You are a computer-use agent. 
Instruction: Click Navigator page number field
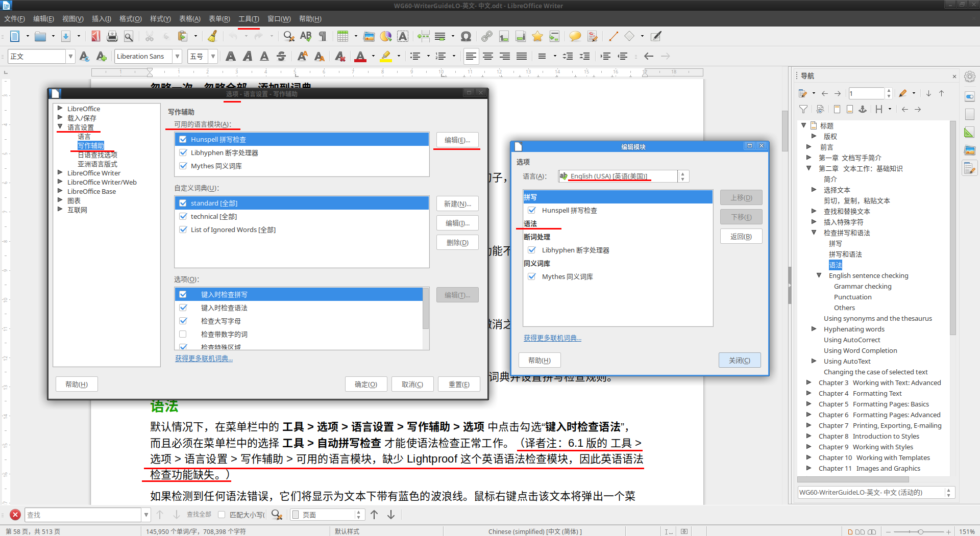(x=867, y=93)
